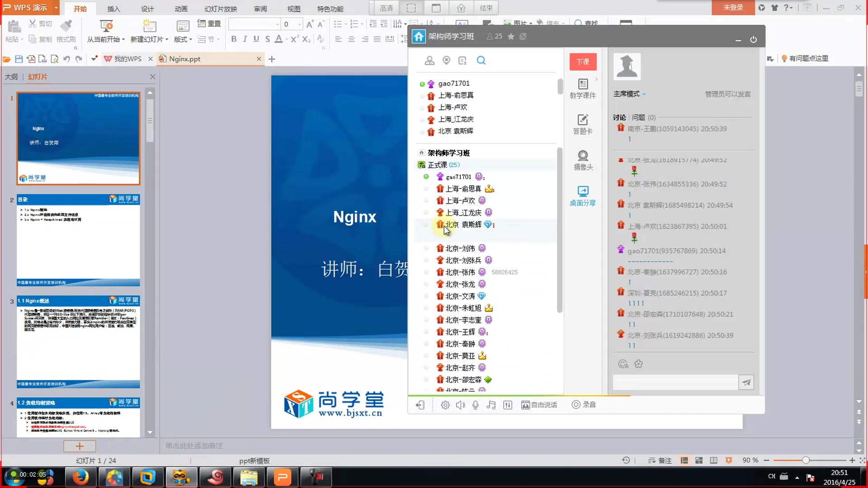Export to PDF icon in quick toolbar
The width and height of the screenshot is (868, 488).
point(31,59)
